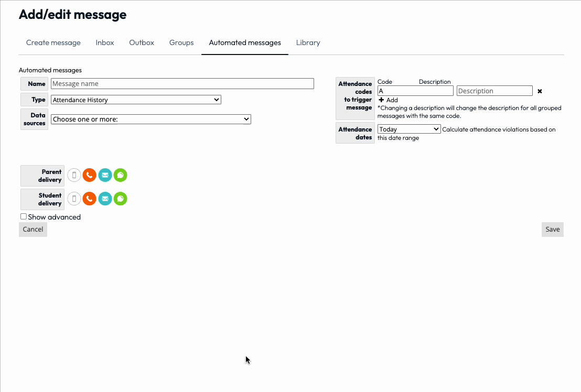Image resolution: width=581 pixels, height=392 pixels.
Task: Open the Type dropdown showing Attendance History
Action: coord(135,100)
